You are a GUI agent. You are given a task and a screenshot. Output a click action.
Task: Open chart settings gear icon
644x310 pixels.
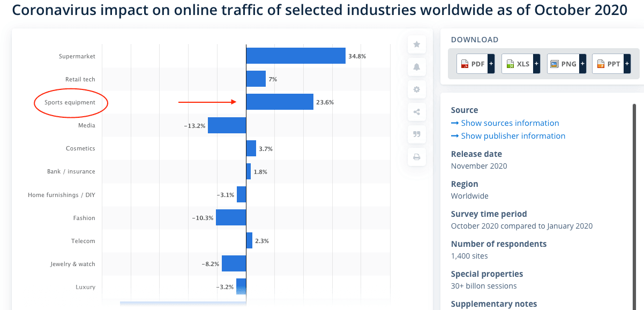tap(417, 89)
